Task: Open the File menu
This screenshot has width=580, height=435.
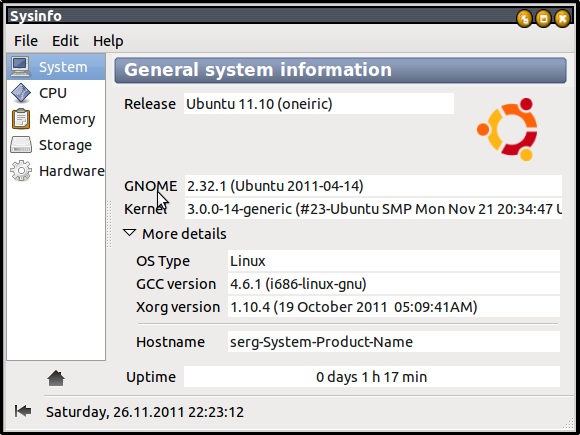Action: pos(26,41)
